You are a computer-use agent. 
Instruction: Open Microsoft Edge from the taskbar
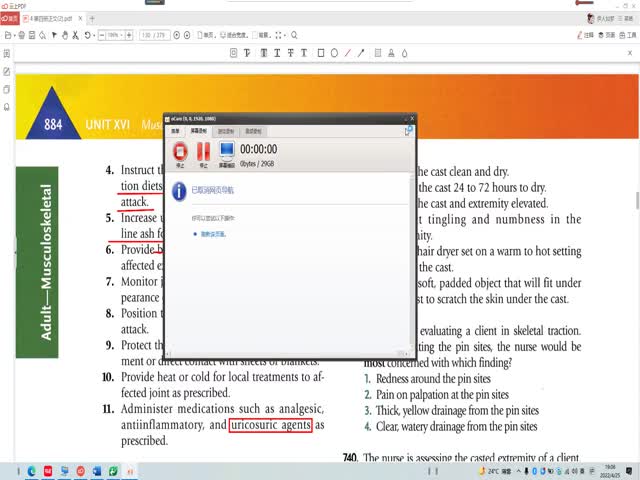click(x=31, y=470)
